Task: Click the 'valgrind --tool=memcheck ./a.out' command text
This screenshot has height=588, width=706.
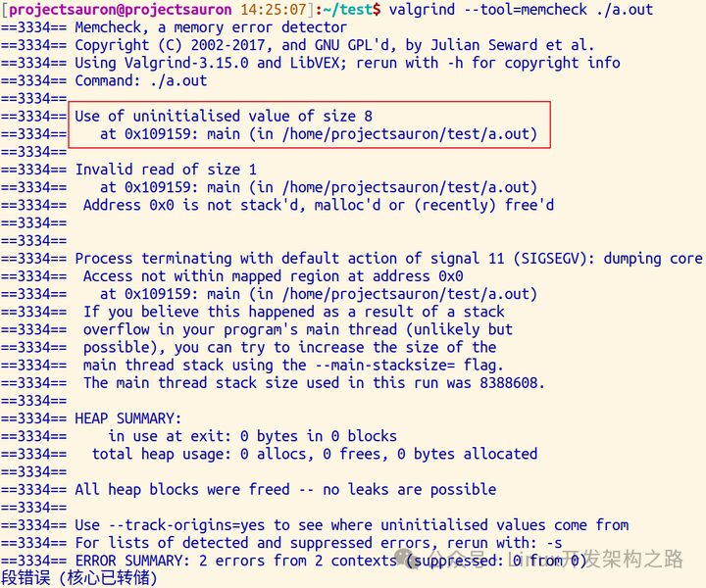Action: point(521,10)
